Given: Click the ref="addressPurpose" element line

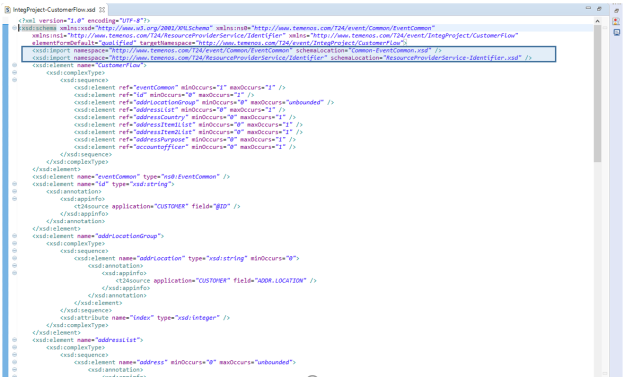Looking at the screenshot, I should pyautogui.click(x=185, y=139).
